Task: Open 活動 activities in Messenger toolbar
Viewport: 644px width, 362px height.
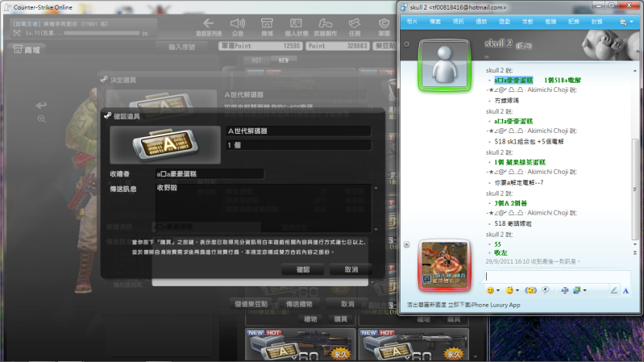Action: pyautogui.click(x=527, y=22)
